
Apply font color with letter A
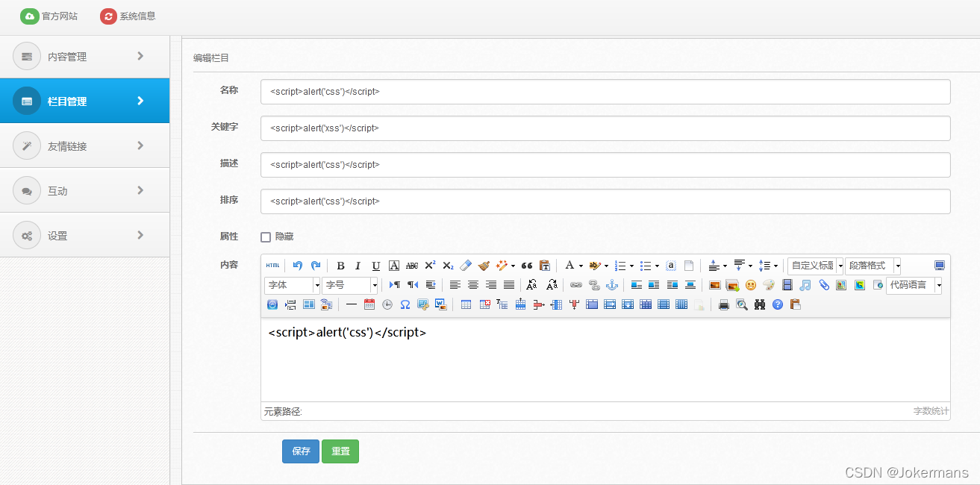click(x=569, y=266)
